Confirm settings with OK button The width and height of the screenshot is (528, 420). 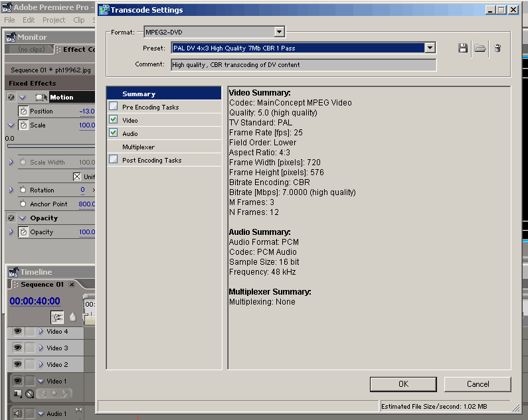pos(403,384)
